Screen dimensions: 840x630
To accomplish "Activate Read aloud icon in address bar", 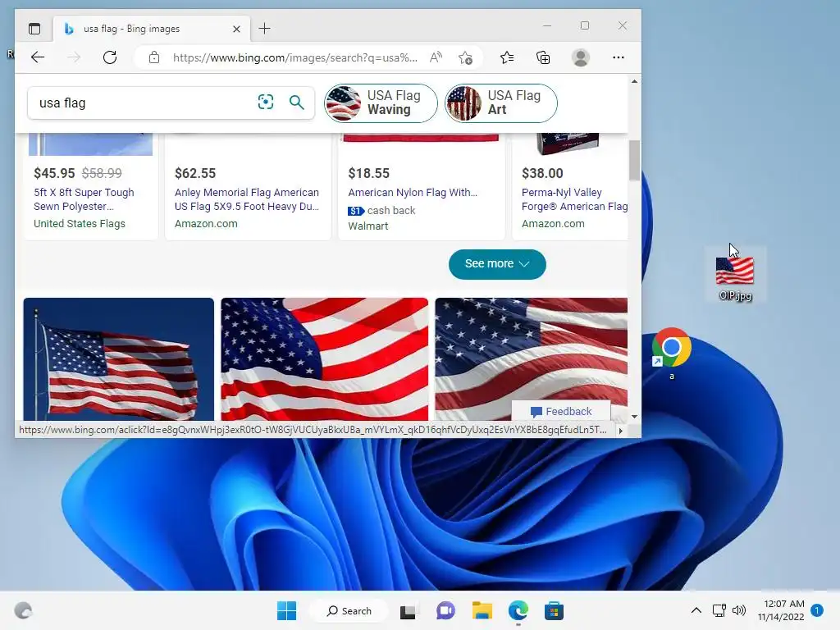I will (x=436, y=57).
